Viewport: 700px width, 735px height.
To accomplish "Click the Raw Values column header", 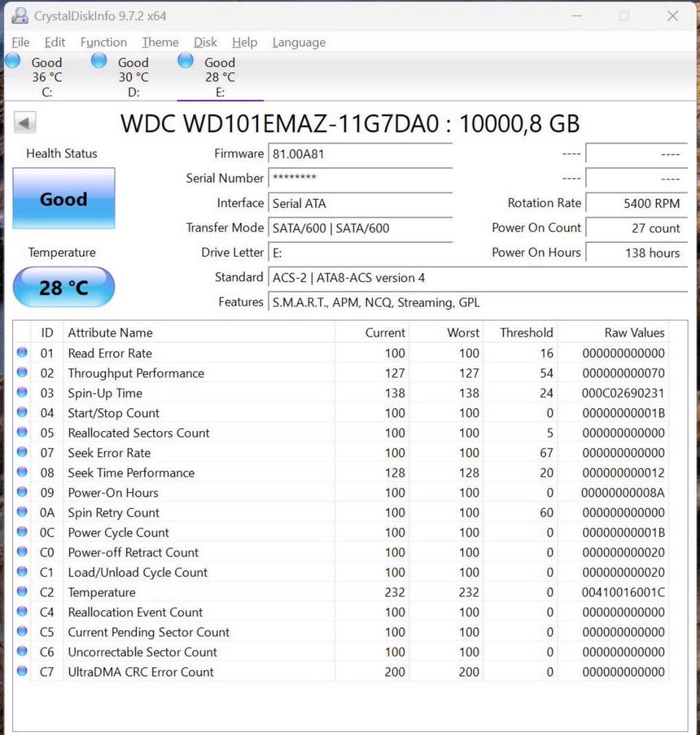I will click(612, 332).
